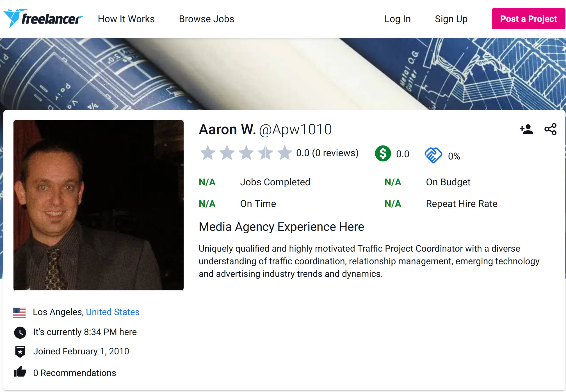
Task: Click the currently 8:34 PM text
Action: coord(85,332)
